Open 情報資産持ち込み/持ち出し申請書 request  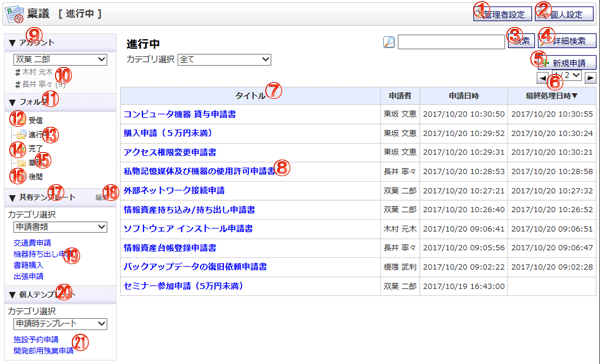tap(189, 209)
